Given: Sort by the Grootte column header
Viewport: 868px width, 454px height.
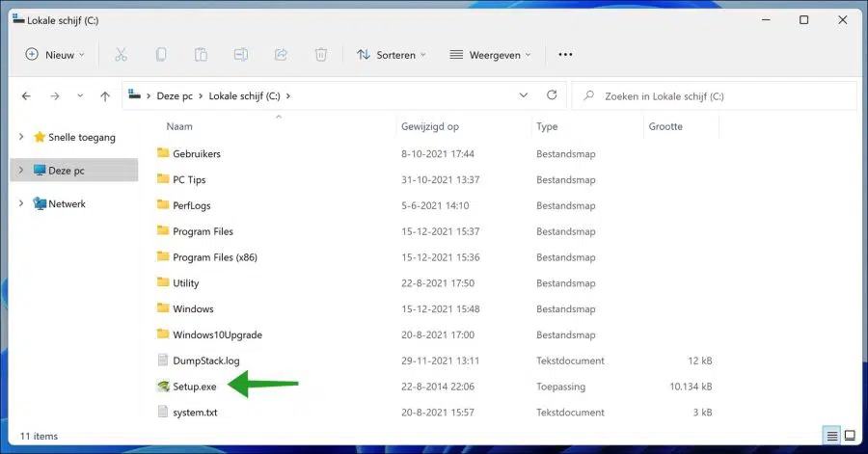Looking at the screenshot, I should [x=665, y=126].
